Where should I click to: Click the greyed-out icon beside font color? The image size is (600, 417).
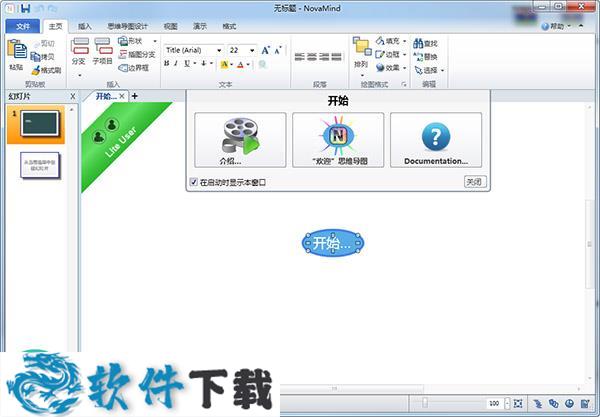click(x=262, y=64)
